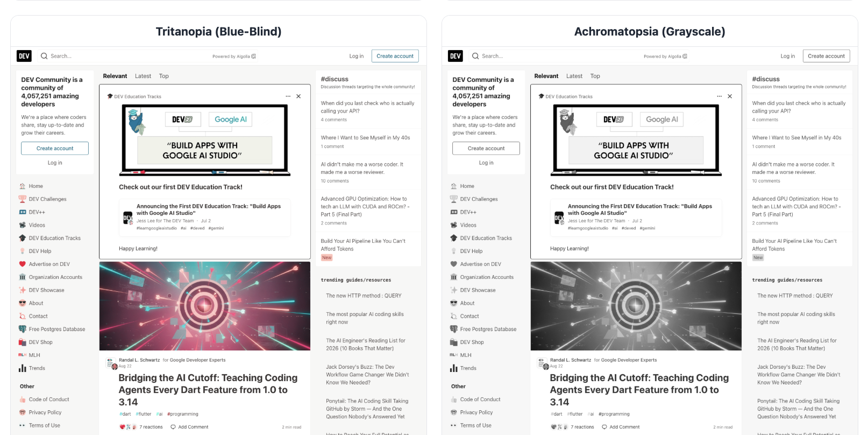Click header Log in link in Achromatopsia panel

(788, 56)
